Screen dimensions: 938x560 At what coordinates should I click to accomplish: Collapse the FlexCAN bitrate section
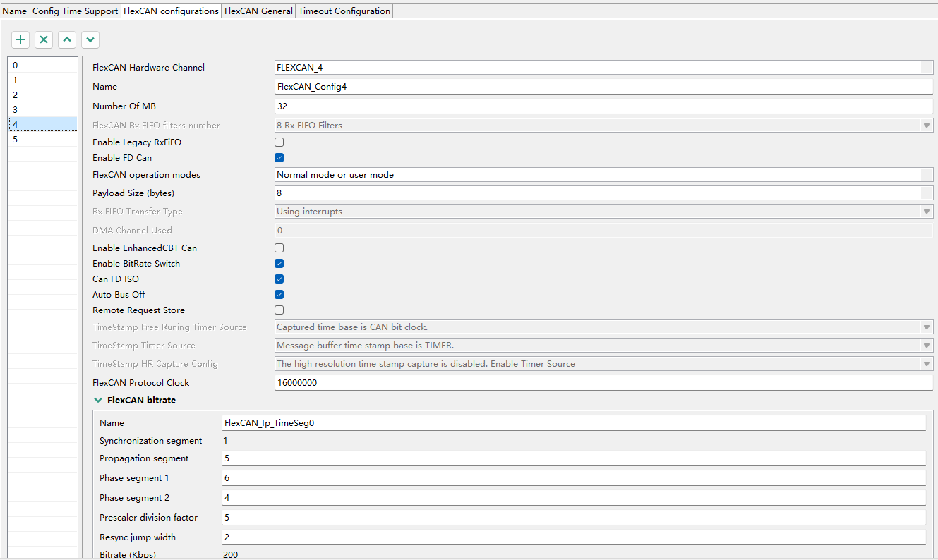(x=98, y=400)
